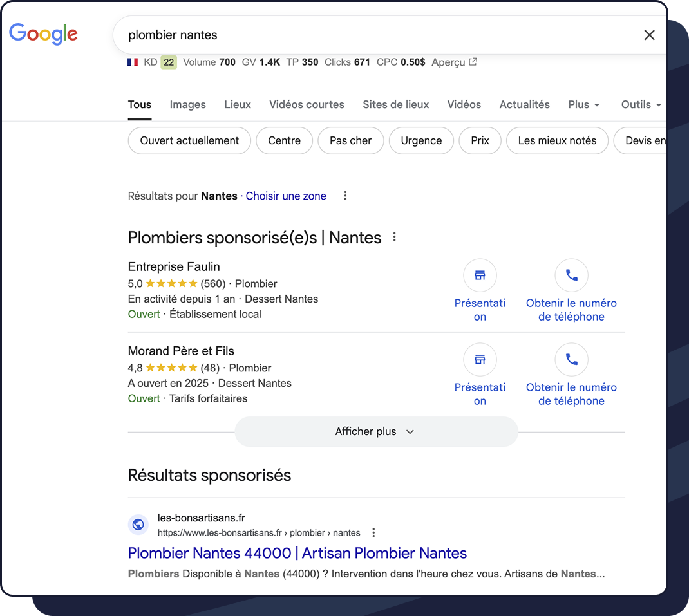Click Présentation text for Entreprise Faulin

point(480,310)
